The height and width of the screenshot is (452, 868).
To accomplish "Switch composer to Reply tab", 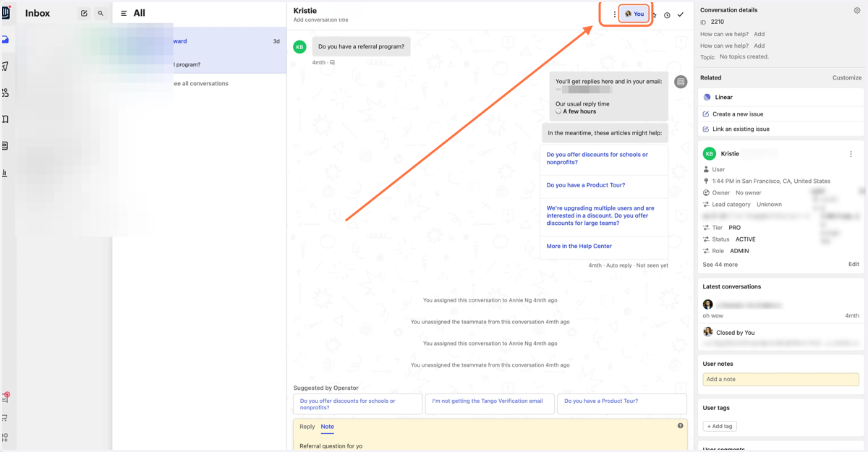I will pyautogui.click(x=307, y=427).
